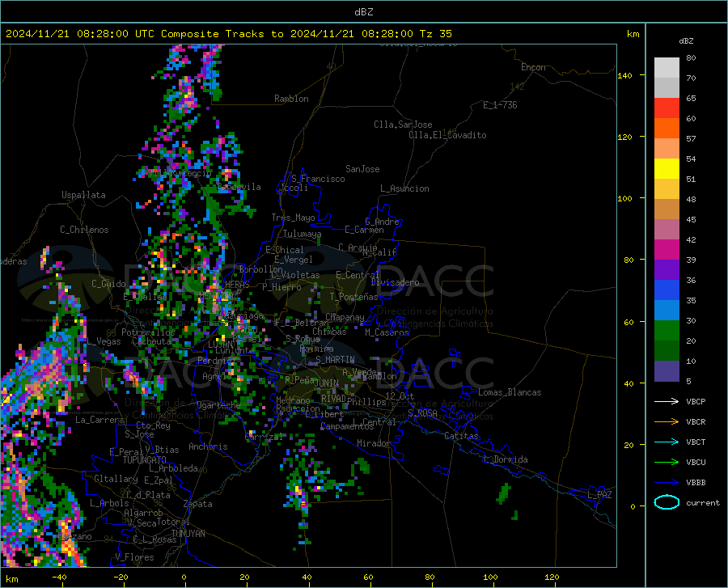Click the 'SanJose' map label
Screen dimensions: 728x588
[x=362, y=169]
